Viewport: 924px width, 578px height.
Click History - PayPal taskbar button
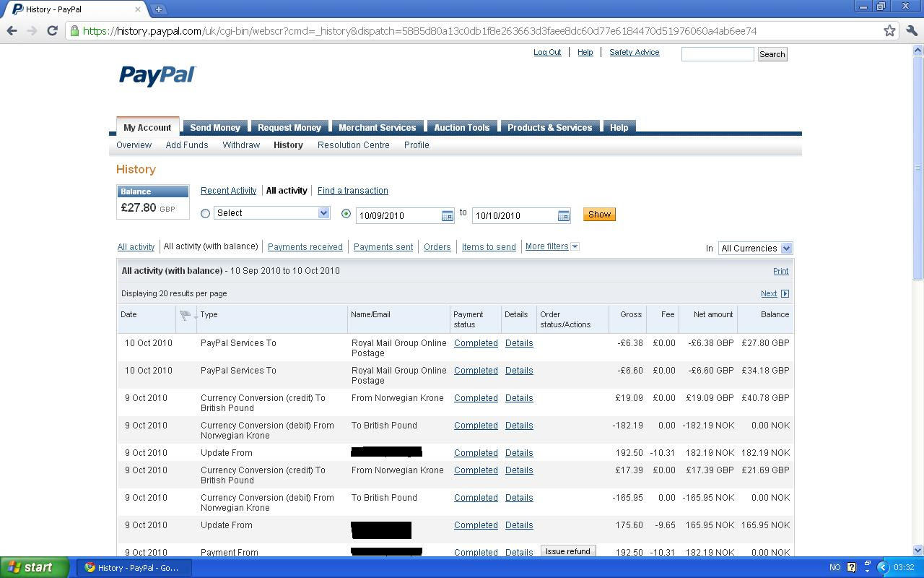coord(136,567)
